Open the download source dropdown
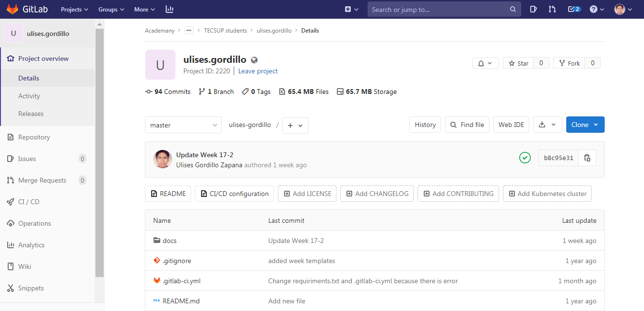The height and width of the screenshot is (311, 644). point(547,125)
